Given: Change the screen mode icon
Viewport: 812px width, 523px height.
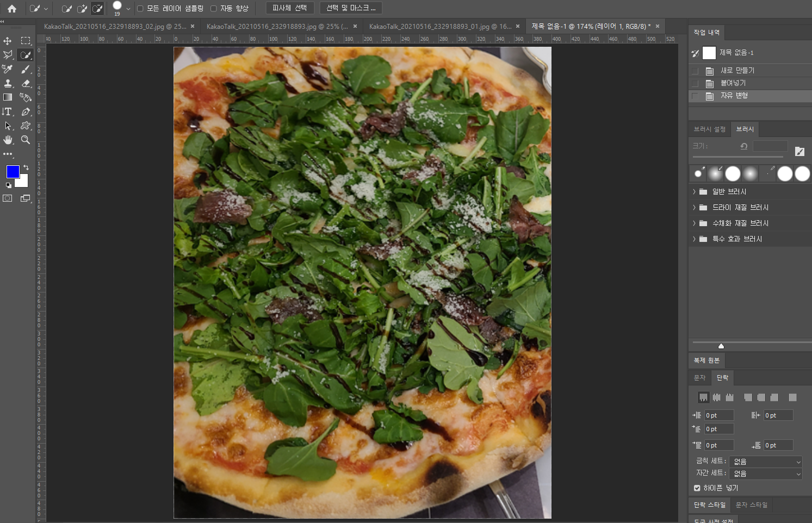Looking at the screenshot, I should (26, 198).
